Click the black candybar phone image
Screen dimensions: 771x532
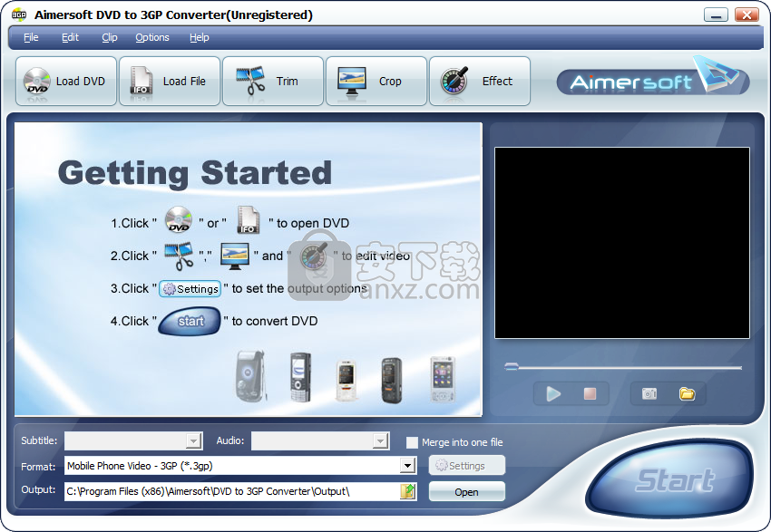tap(300, 377)
